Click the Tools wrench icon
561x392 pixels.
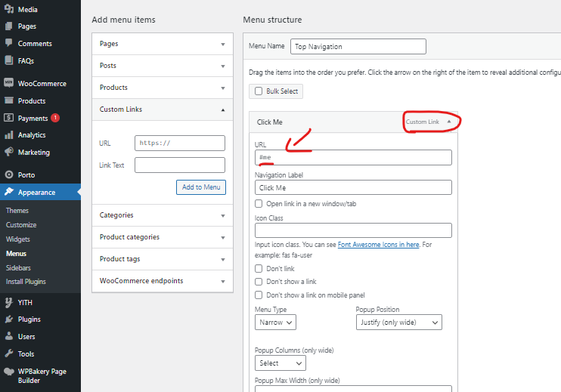click(x=9, y=353)
